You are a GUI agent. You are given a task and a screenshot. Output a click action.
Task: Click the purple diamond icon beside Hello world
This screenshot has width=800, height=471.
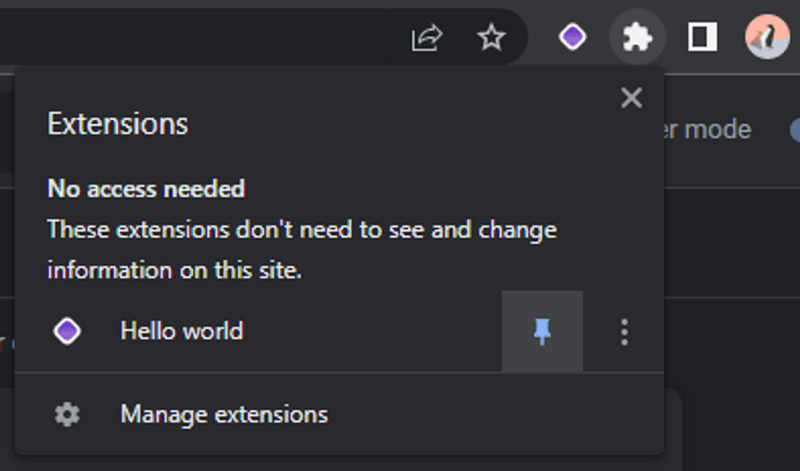[x=67, y=331]
